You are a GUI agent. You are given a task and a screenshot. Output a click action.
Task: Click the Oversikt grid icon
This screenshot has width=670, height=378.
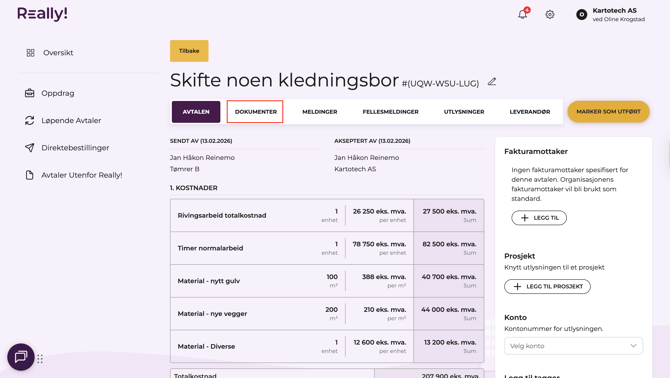click(30, 53)
